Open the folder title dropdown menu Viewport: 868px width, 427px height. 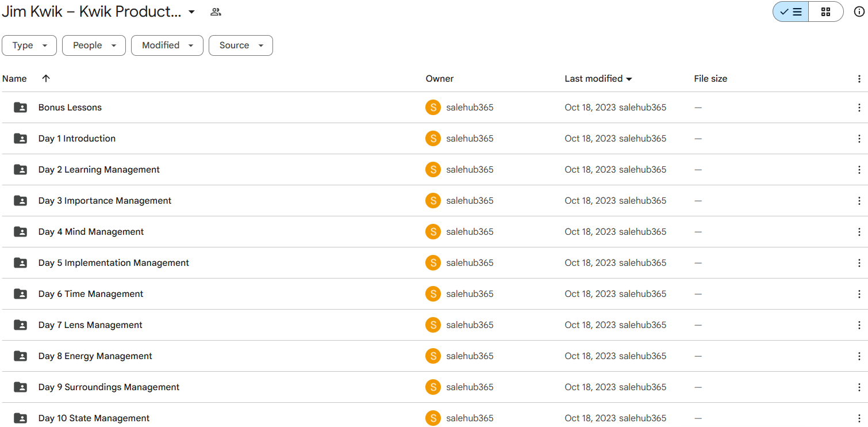(191, 12)
